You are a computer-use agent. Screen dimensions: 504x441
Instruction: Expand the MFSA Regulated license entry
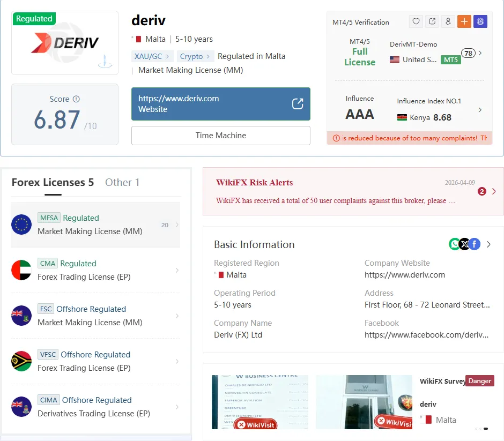pos(95,225)
